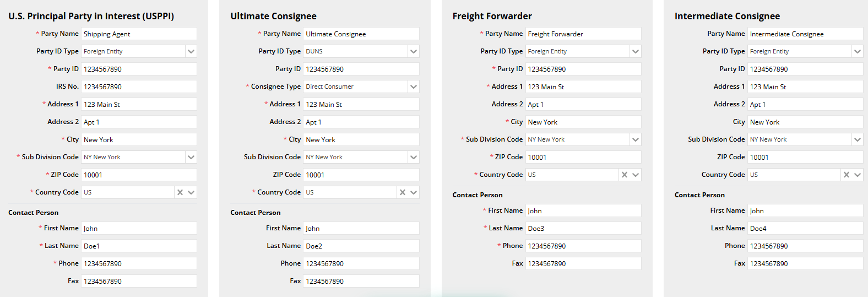Open Intermediate Consignee Party ID Type dropdown
Viewport: 868px width, 297px height.
coord(858,51)
